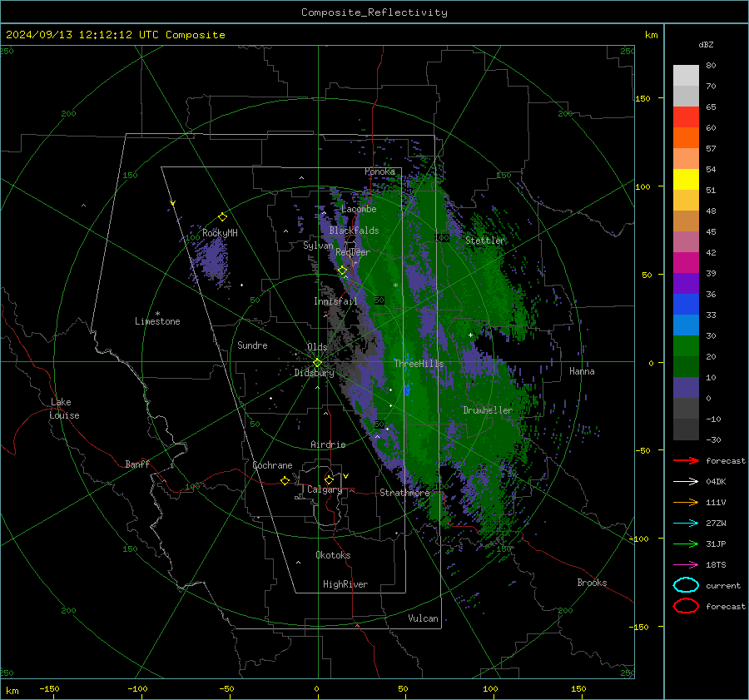Click the Sundre label on the map
This screenshot has height=700, width=749.
tap(252, 345)
